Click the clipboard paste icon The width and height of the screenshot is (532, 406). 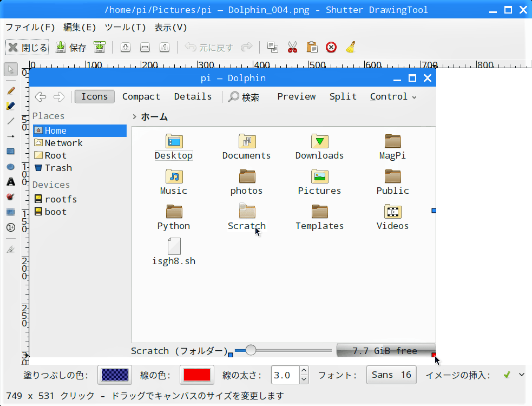tap(312, 47)
